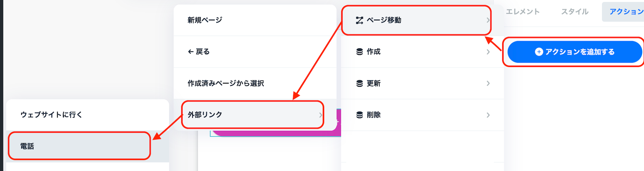The width and height of the screenshot is (644, 171).
Task: Expand the 削除 submenu chevron
Action: point(488,115)
